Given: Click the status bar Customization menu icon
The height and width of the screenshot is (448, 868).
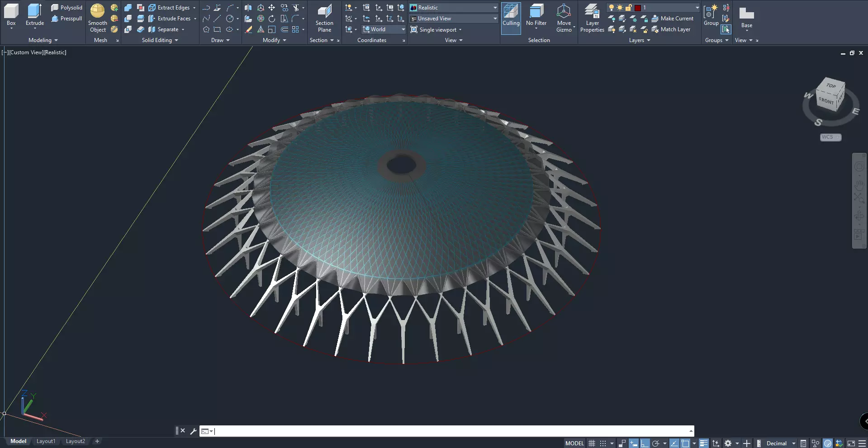Looking at the screenshot, I should point(862,443).
